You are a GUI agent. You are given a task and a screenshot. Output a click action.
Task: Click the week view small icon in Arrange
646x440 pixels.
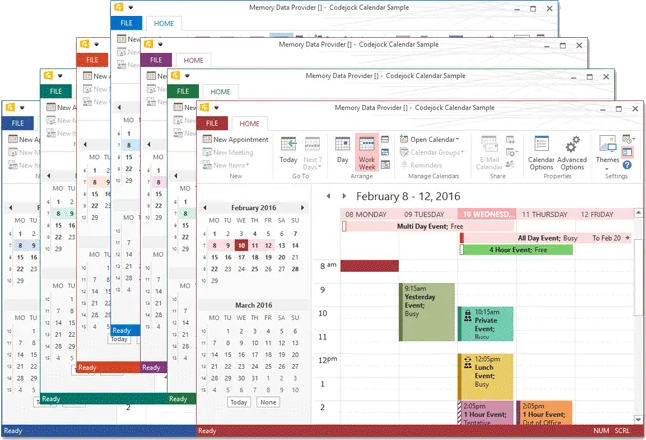(385, 140)
